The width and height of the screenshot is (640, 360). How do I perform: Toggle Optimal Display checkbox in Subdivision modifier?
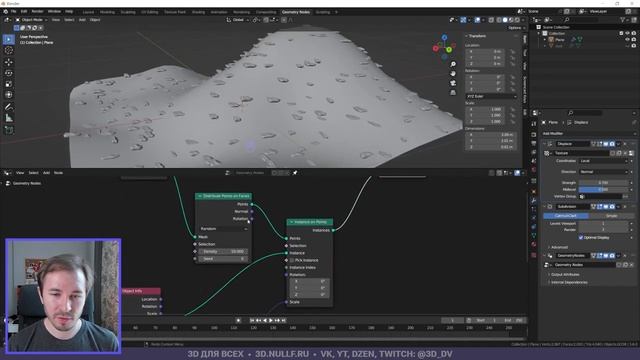[581, 237]
